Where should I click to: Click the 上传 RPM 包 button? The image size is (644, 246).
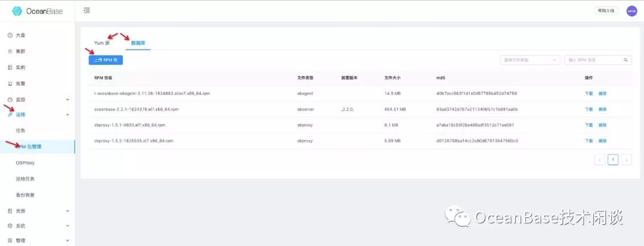(106, 60)
